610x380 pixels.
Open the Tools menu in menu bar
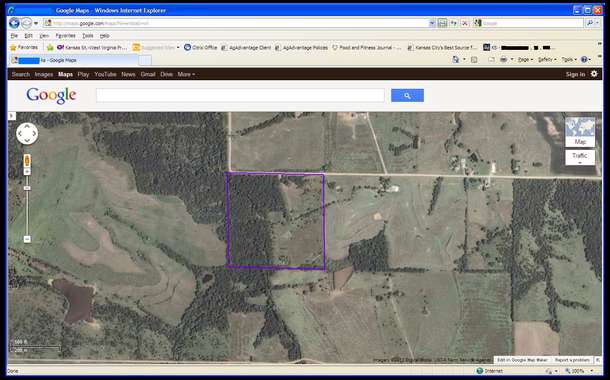[x=88, y=35]
